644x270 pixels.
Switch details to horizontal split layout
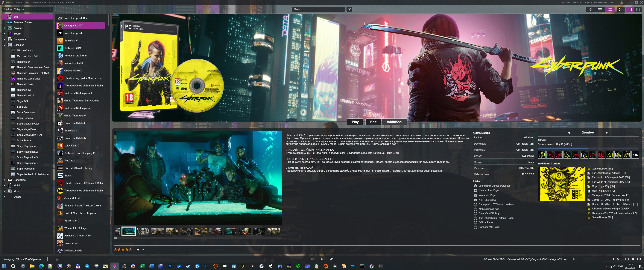(621, 9)
